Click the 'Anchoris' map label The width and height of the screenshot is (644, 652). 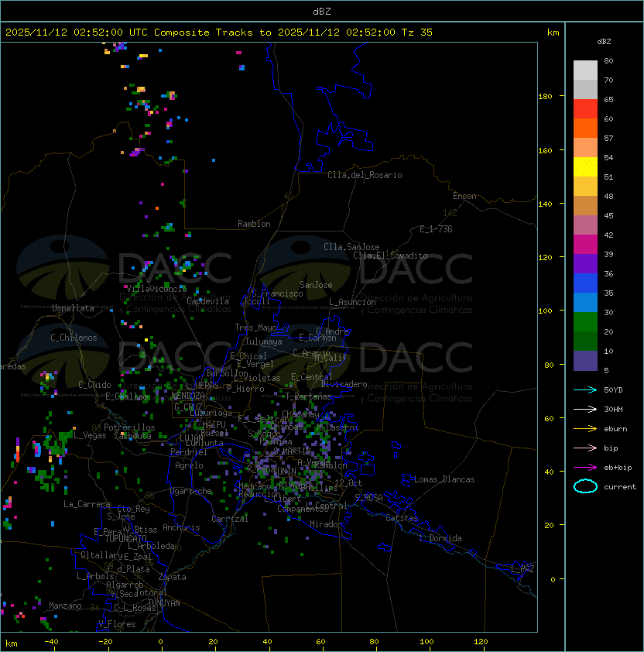click(x=181, y=527)
